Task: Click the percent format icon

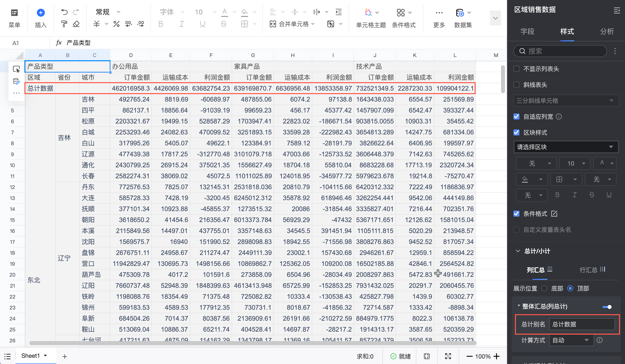Action: coord(116,24)
